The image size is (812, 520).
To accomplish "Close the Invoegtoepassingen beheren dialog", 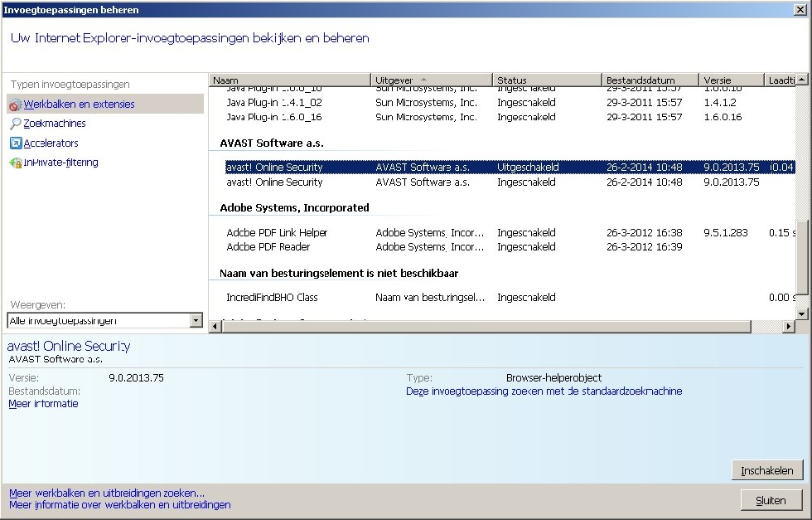I will [x=800, y=10].
